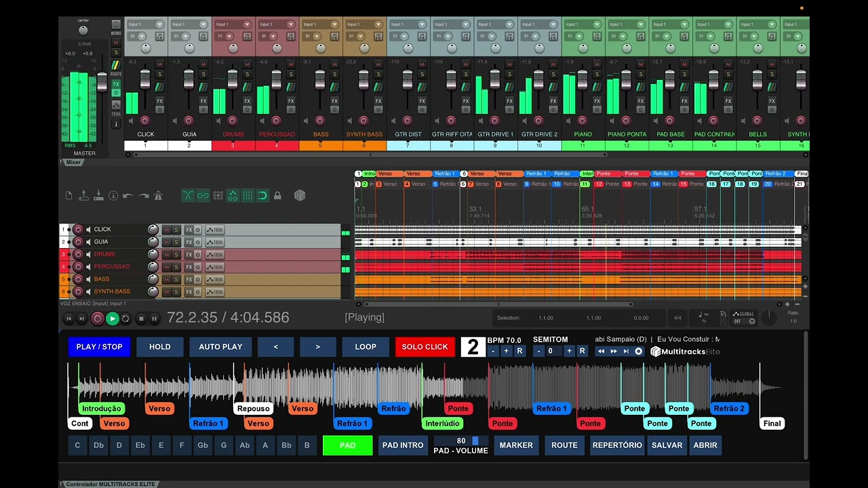Toggle the transport repeat button
868x488 pixels.
tap(125, 318)
